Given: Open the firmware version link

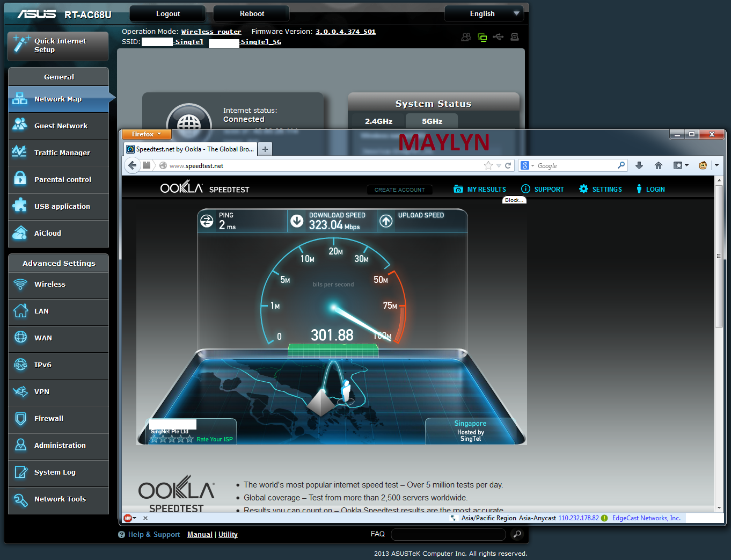Looking at the screenshot, I should coord(345,32).
